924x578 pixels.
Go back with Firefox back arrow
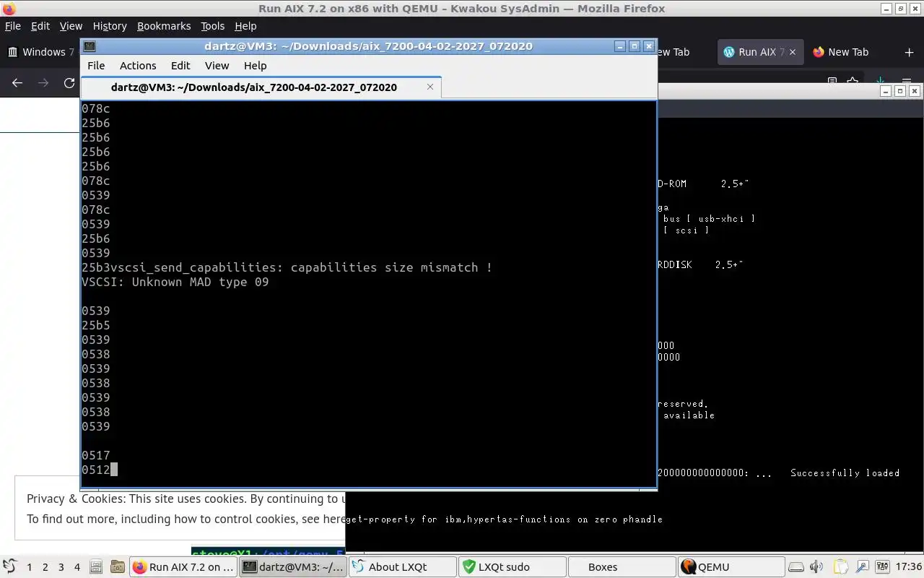tap(17, 83)
